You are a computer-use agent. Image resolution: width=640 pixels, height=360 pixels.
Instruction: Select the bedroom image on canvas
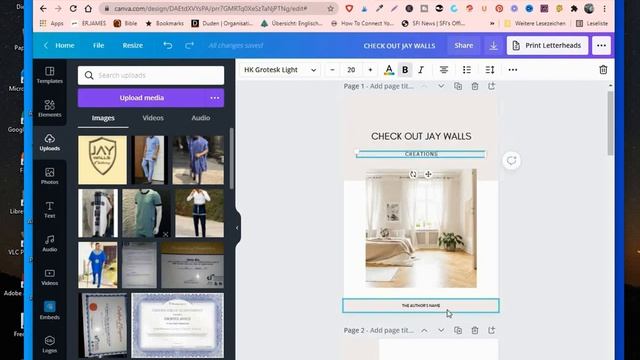point(421,229)
